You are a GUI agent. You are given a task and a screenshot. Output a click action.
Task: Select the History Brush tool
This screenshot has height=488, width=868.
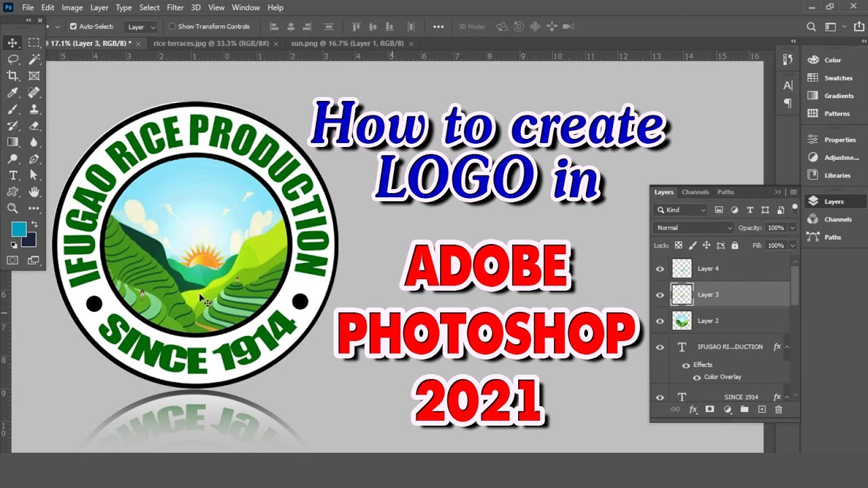(13, 125)
